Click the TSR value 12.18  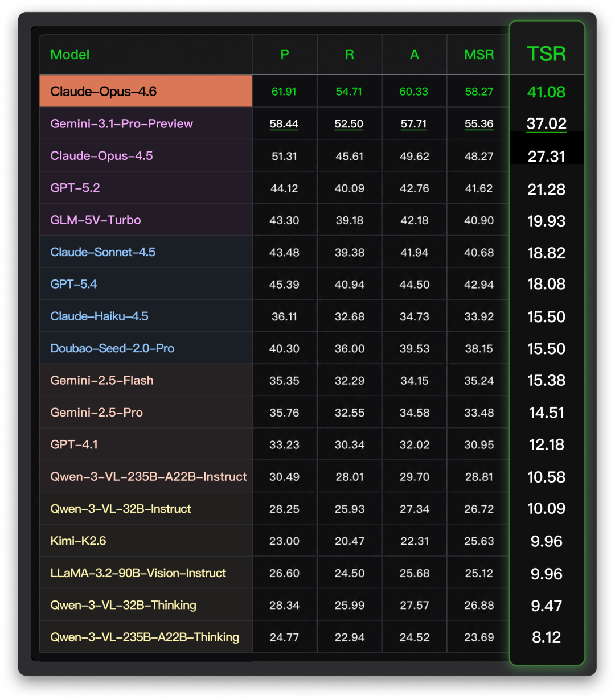(547, 444)
